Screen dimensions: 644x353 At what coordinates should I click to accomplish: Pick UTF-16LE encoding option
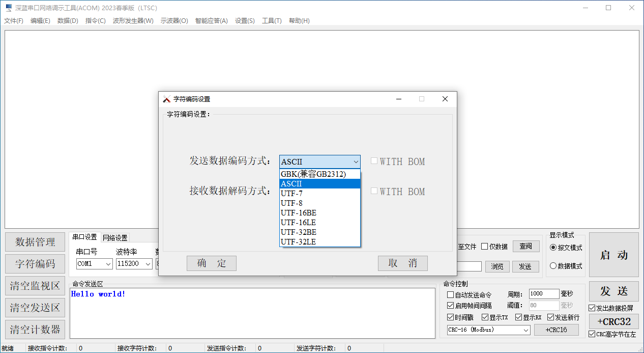point(320,223)
